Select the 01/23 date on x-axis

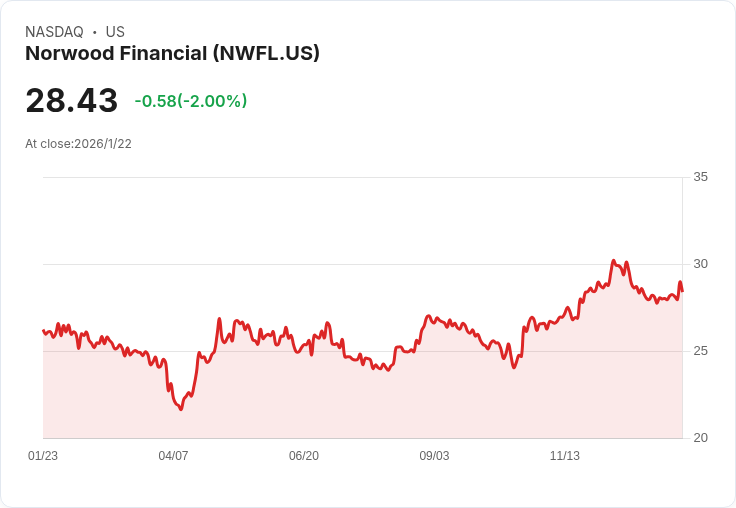[x=43, y=456]
